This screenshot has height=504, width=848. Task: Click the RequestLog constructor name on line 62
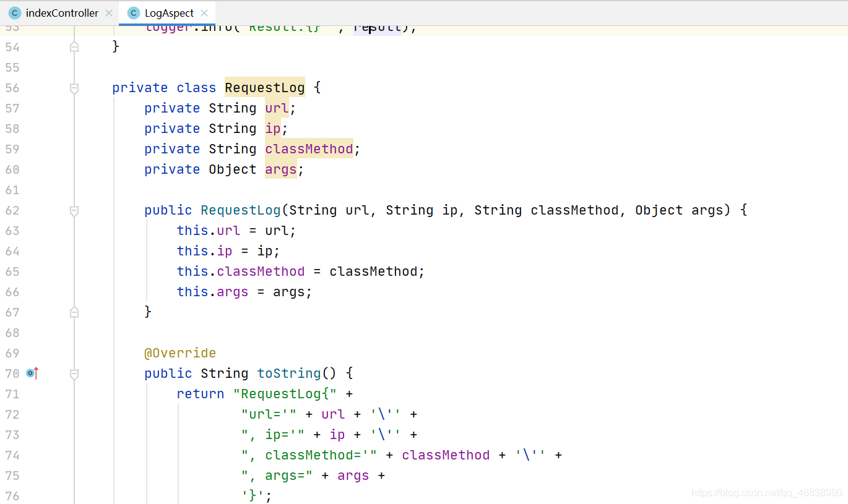[x=241, y=210]
